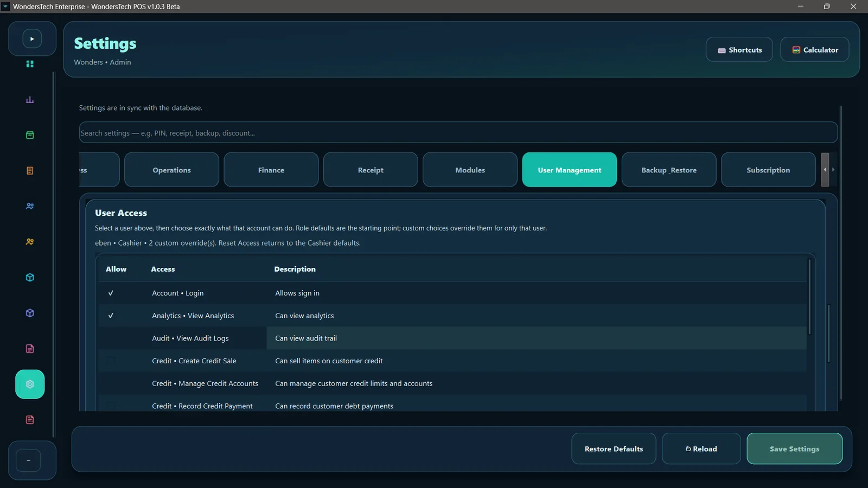The image size is (868, 488).
Task: Switch to the Receipt tab
Action: 371,170
